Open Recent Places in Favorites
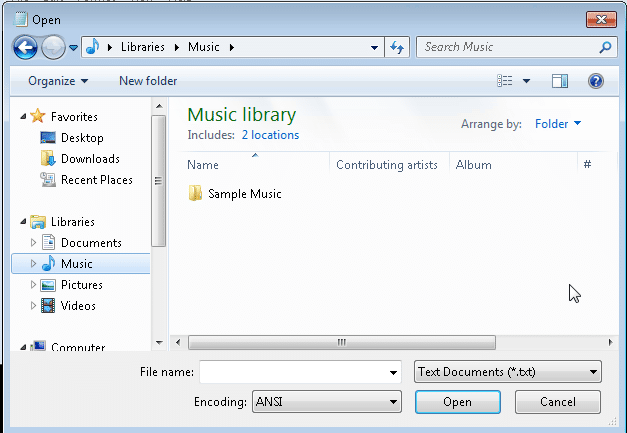Image resolution: width=627 pixels, height=433 pixels. 96,180
